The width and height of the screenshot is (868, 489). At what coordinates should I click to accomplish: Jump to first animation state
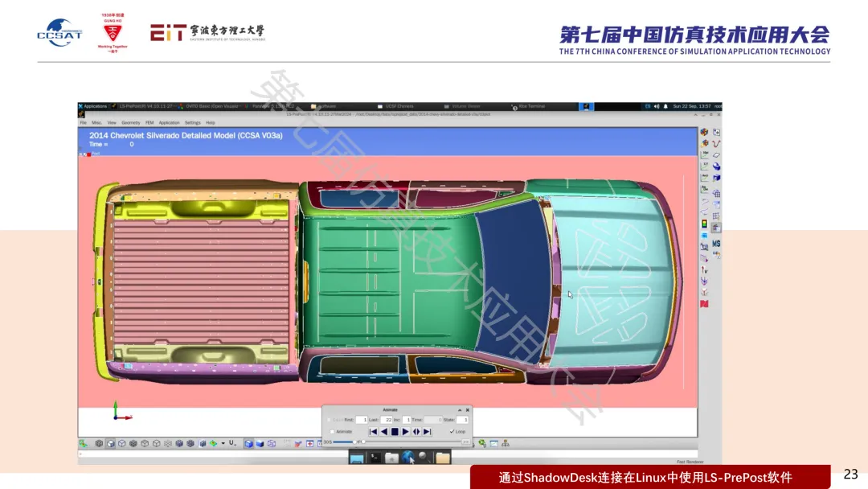373,431
